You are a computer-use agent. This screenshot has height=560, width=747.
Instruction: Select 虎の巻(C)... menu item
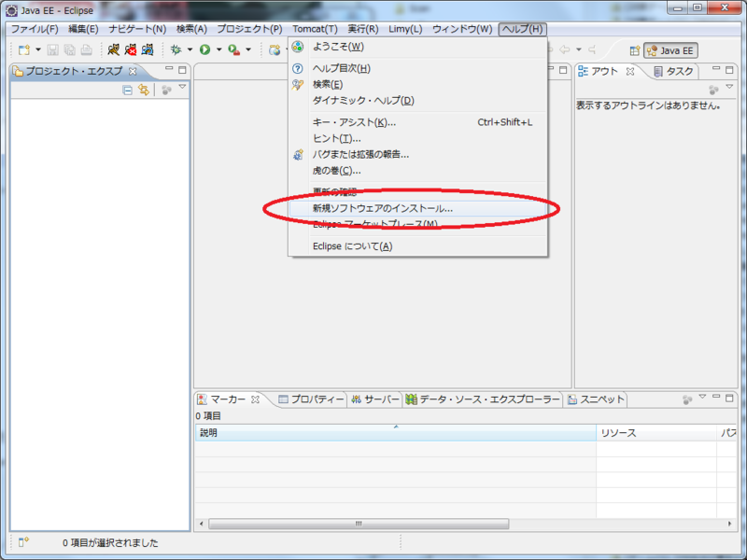[x=417, y=171]
